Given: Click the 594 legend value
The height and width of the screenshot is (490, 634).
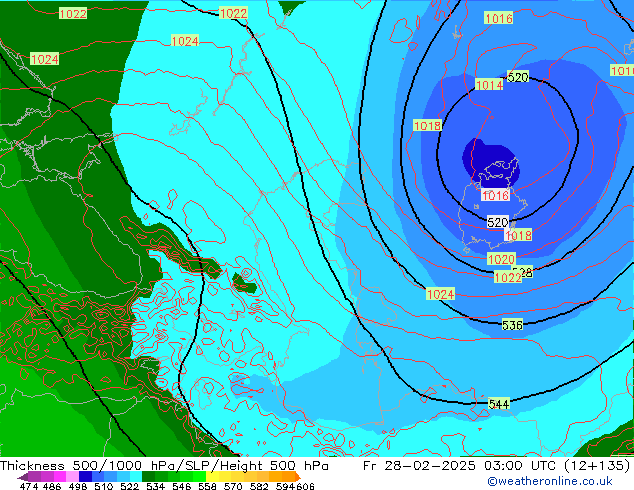Looking at the screenshot, I should click(285, 486).
